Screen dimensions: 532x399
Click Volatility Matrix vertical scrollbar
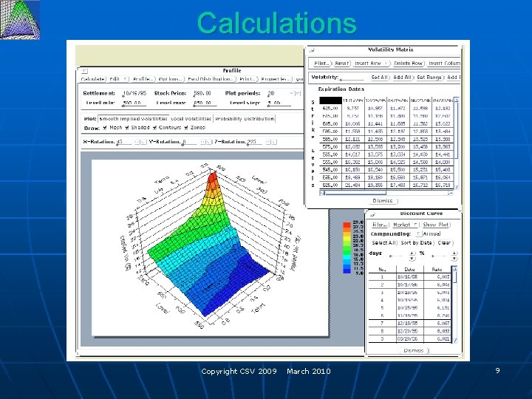coord(457,143)
